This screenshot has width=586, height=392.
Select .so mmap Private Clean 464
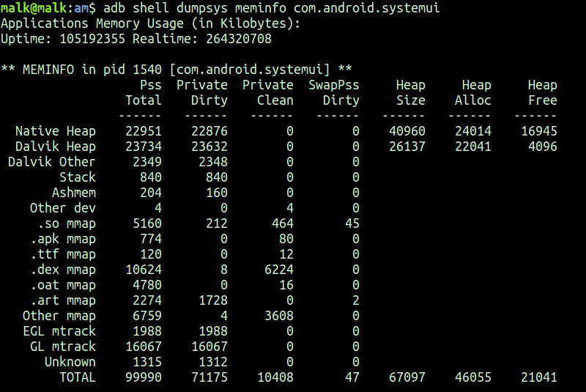[283, 223]
